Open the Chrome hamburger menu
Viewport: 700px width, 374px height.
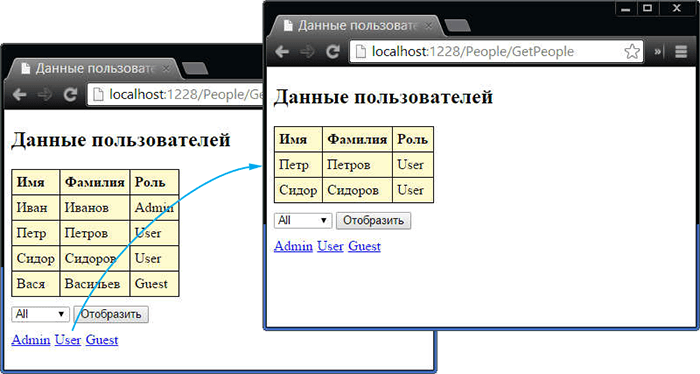tap(681, 52)
